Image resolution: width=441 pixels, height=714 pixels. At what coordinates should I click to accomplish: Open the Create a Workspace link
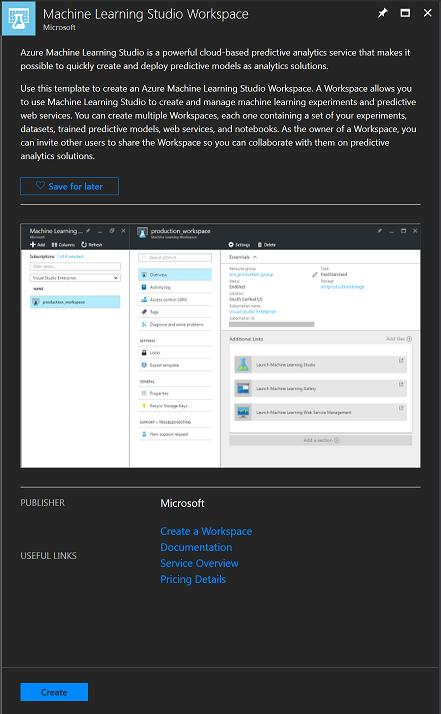pyautogui.click(x=206, y=531)
